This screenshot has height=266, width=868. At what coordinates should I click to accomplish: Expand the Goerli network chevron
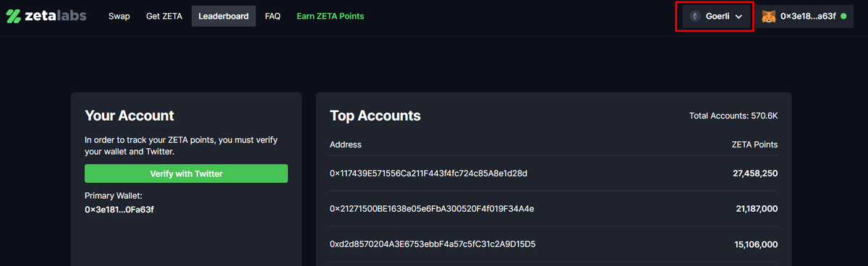739,16
